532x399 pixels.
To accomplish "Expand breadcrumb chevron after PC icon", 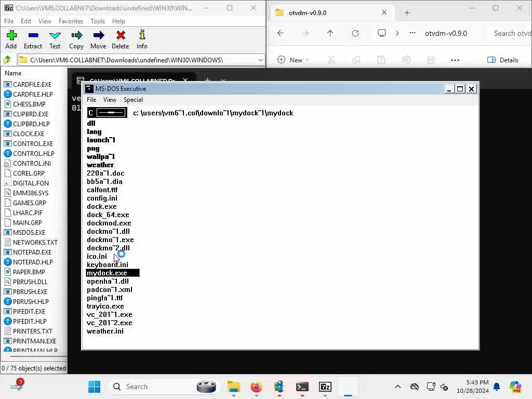I will coord(397,33).
